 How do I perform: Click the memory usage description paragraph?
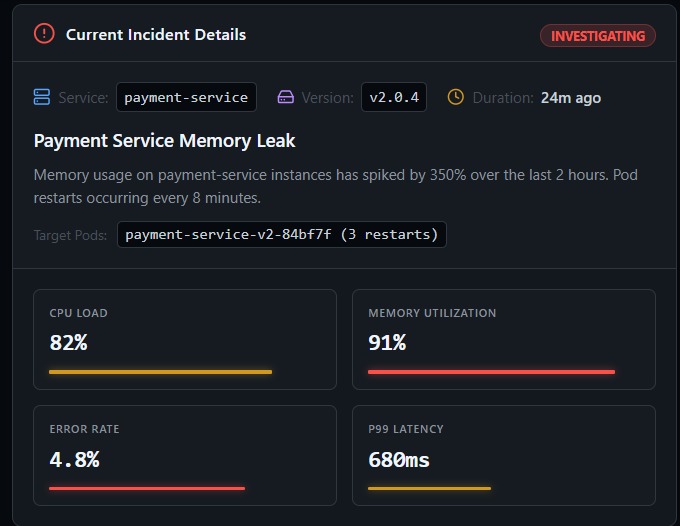click(336, 186)
